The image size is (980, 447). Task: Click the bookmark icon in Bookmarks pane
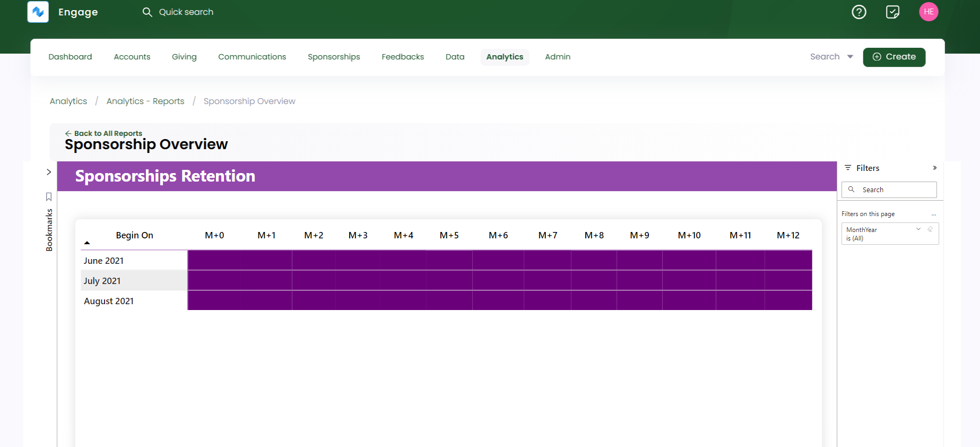49,197
